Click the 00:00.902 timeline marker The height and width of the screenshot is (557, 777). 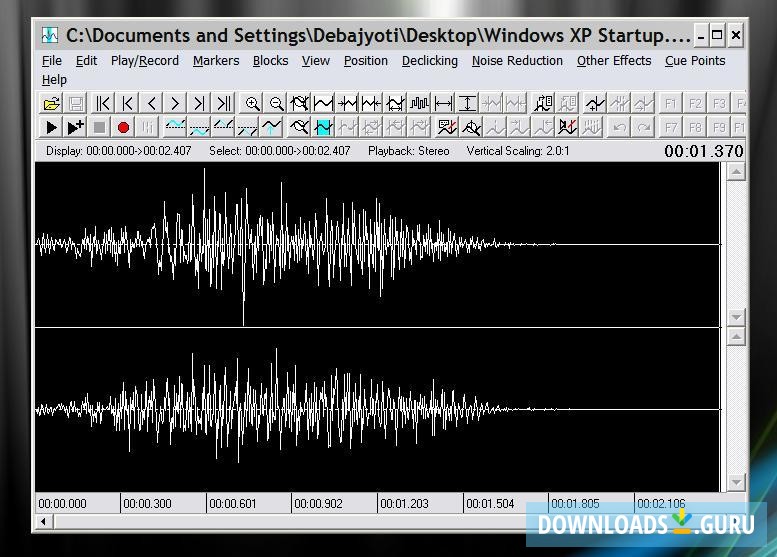[319, 503]
